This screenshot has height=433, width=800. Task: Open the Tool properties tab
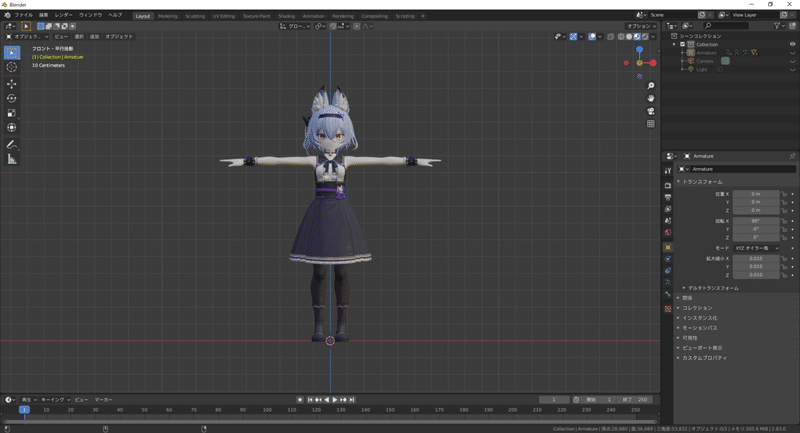pyautogui.click(x=667, y=171)
